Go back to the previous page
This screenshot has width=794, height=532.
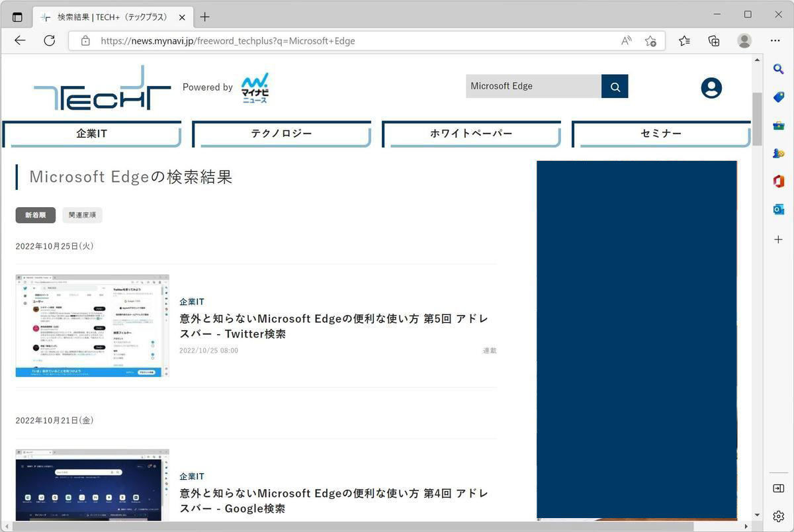20,41
